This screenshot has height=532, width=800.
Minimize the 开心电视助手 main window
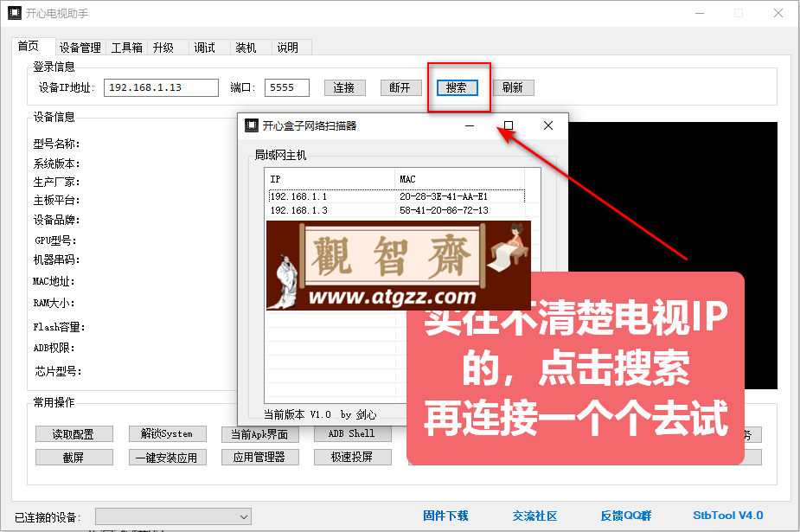[700, 13]
